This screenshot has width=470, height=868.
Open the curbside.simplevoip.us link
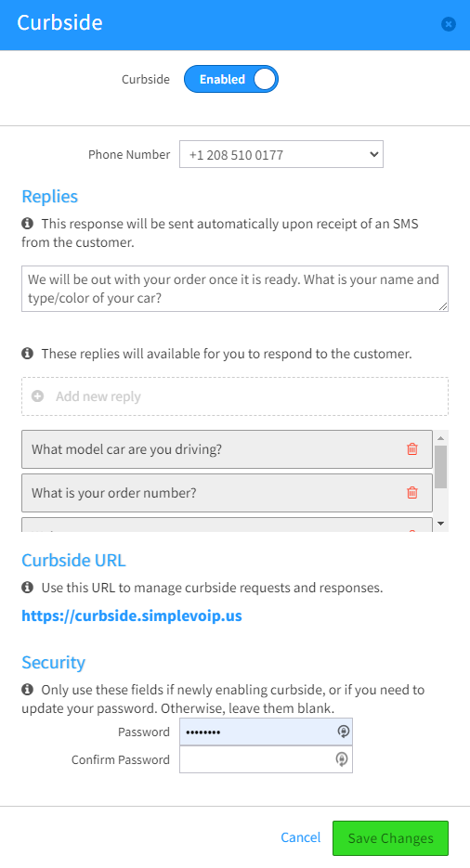coord(132,615)
